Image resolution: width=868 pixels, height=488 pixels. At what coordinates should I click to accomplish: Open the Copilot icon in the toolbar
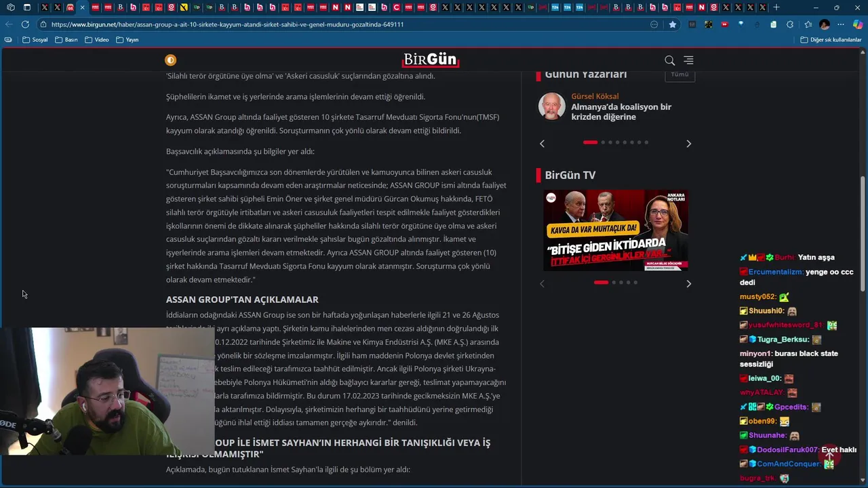point(858,24)
